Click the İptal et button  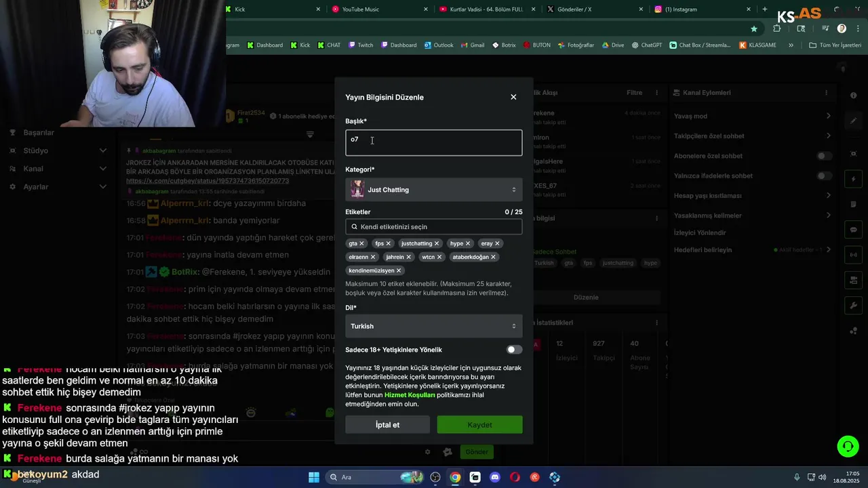(387, 425)
